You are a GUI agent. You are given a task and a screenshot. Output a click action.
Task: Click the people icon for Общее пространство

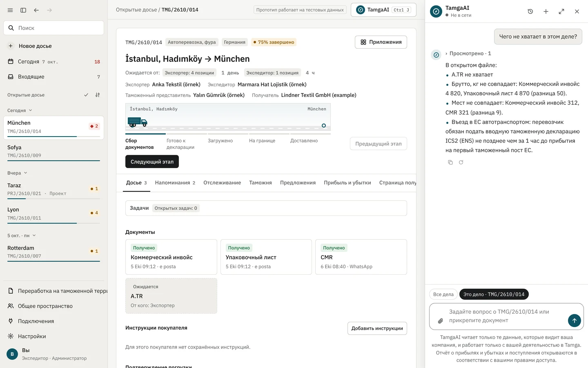coord(11,306)
